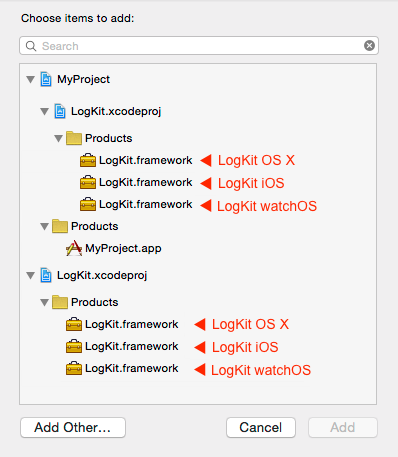This screenshot has width=398, height=457.
Task: Click folder icon of Products containing MyProject.app
Action: (x=60, y=226)
